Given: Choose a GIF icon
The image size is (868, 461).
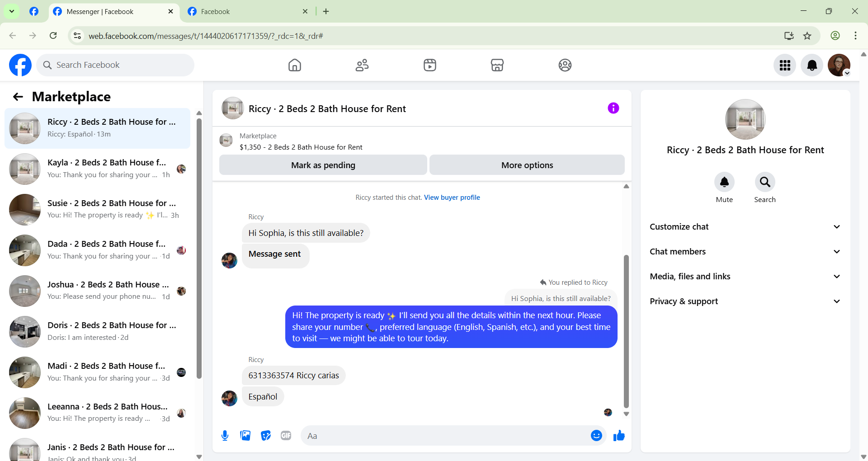Looking at the screenshot, I should pos(286,436).
